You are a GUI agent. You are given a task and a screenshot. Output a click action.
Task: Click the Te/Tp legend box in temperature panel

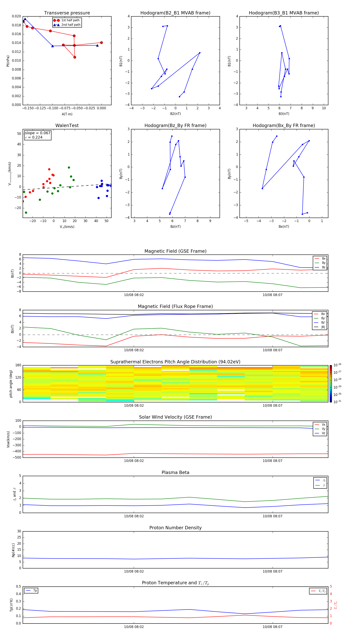318,591
